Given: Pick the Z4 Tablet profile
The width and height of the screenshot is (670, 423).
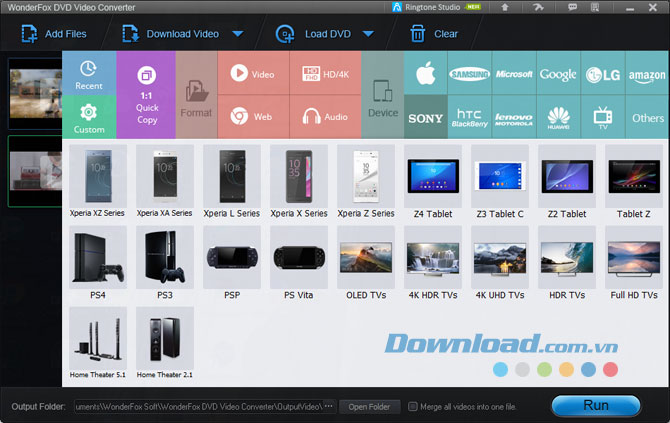Looking at the screenshot, I should point(433,182).
